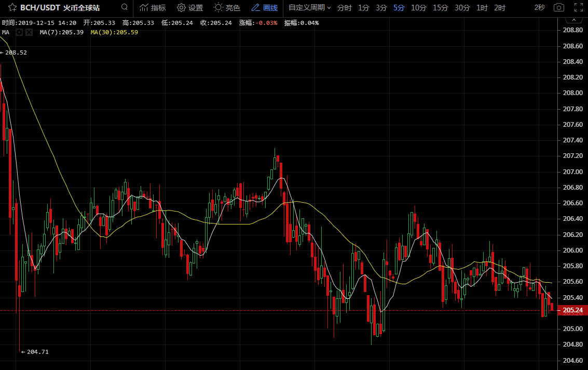Open MA indicator settings gear

(x=19, y=32)
